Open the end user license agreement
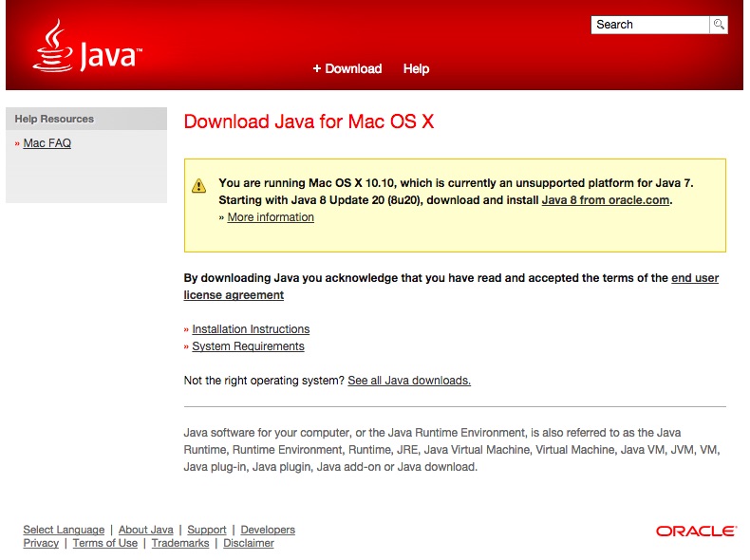Viewport: 750px width, 560px height. [x=694, y=278]
